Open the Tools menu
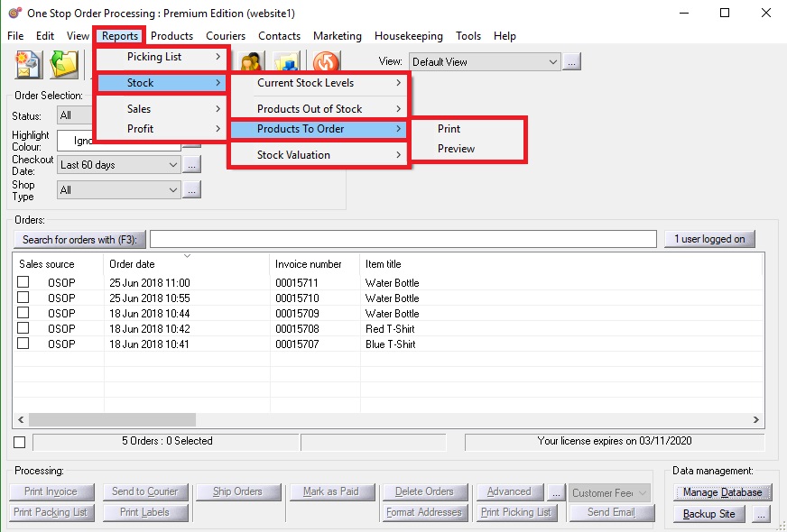 (468, 36)
